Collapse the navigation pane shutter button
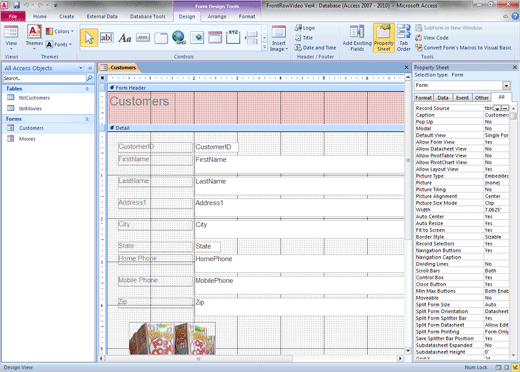 click(x=90, y=68)
